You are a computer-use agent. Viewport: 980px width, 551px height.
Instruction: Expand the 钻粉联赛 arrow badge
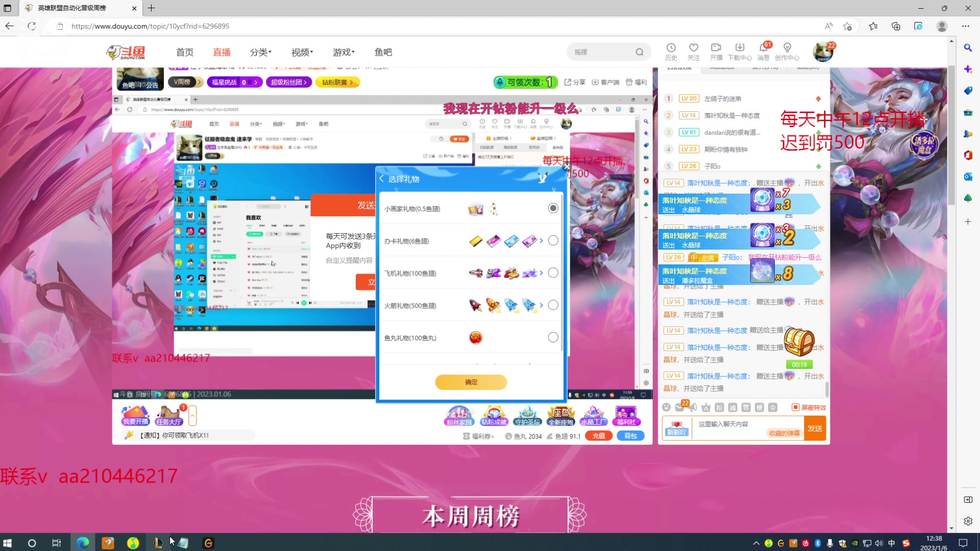pos(337,82)
